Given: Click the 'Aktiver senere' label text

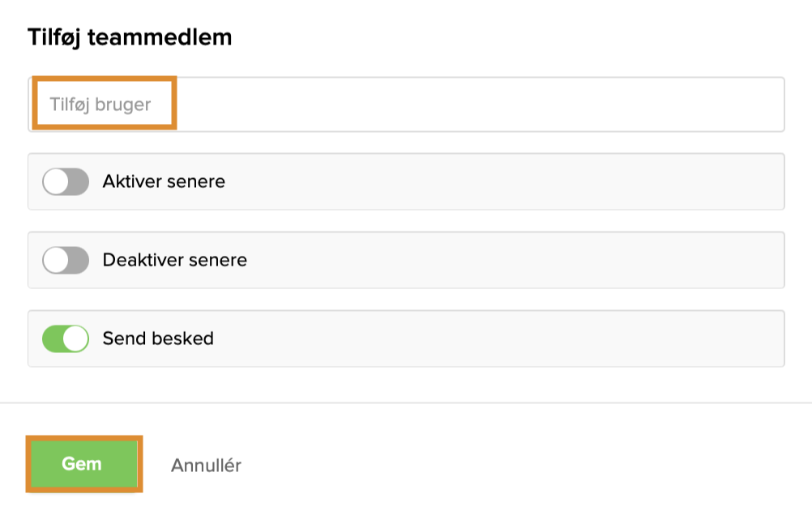Looking at the screenshot, I should 164,181.
